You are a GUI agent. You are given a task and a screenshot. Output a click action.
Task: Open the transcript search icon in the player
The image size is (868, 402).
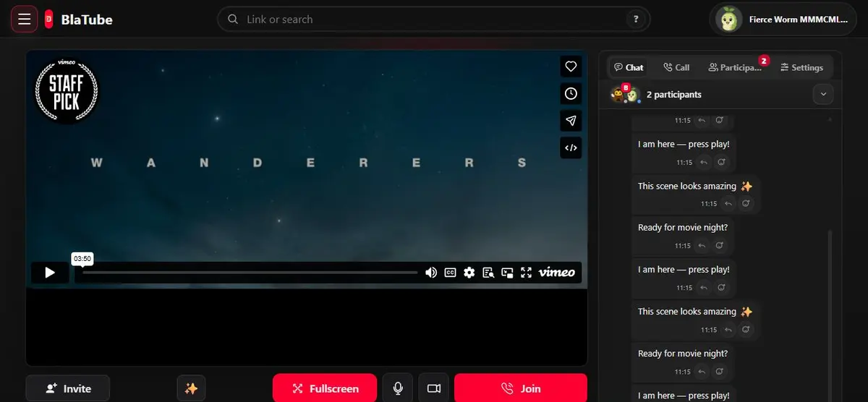[x=488, y=273]
